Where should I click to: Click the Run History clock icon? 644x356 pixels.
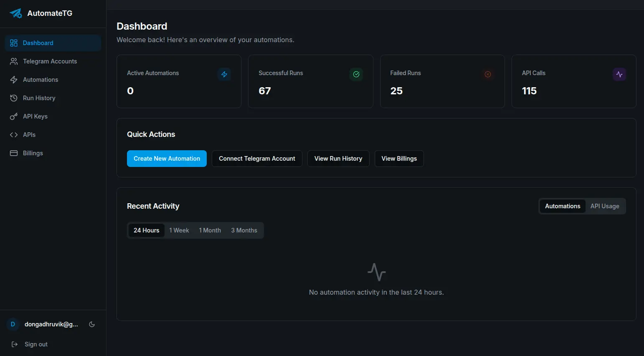[14, 98]
